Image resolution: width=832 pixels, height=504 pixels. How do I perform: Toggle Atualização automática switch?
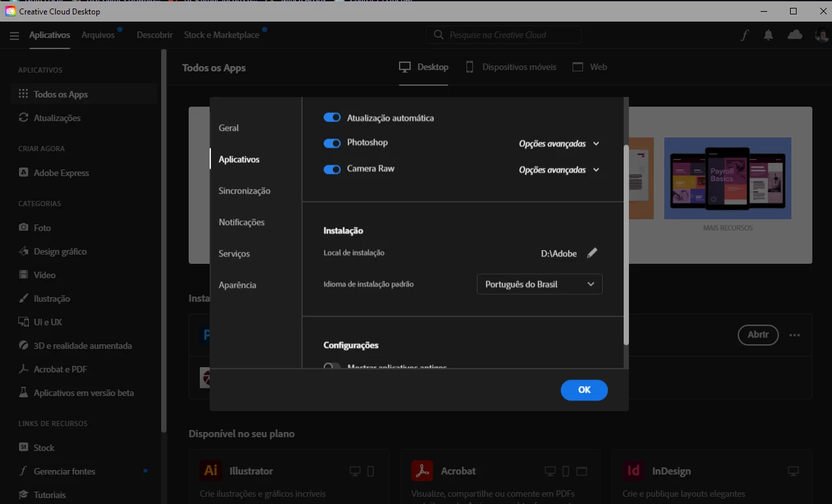coord(332,118)
